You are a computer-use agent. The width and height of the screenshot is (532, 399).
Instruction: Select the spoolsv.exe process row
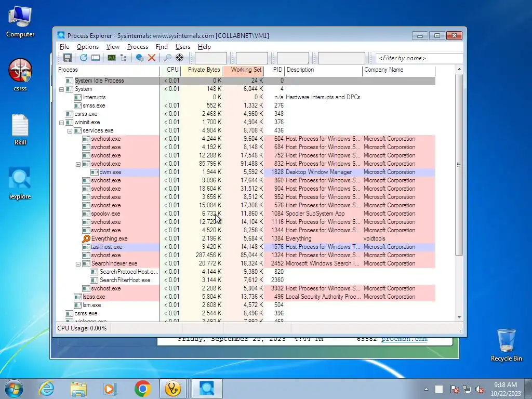[246, 214]
